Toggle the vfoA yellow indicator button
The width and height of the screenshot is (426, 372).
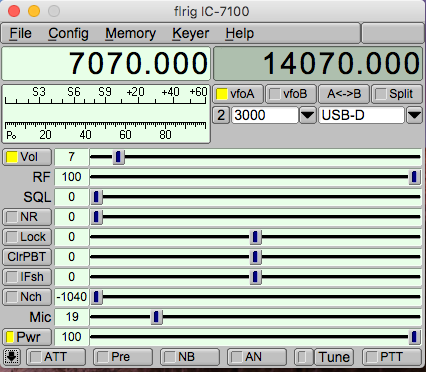(x=238, y=94)
